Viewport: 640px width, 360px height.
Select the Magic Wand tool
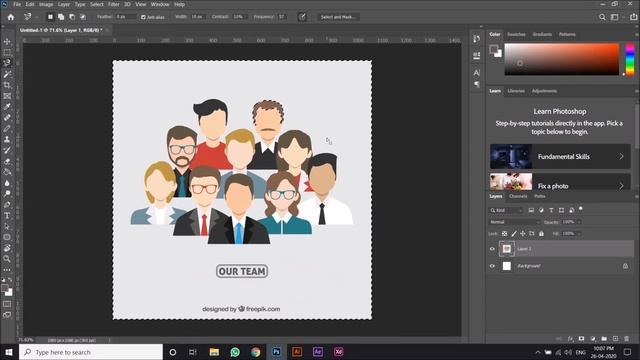tap(7, 74)
